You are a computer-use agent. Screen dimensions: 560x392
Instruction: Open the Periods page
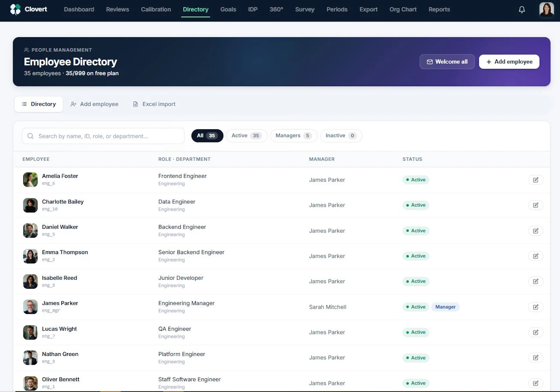pos(337,9)
